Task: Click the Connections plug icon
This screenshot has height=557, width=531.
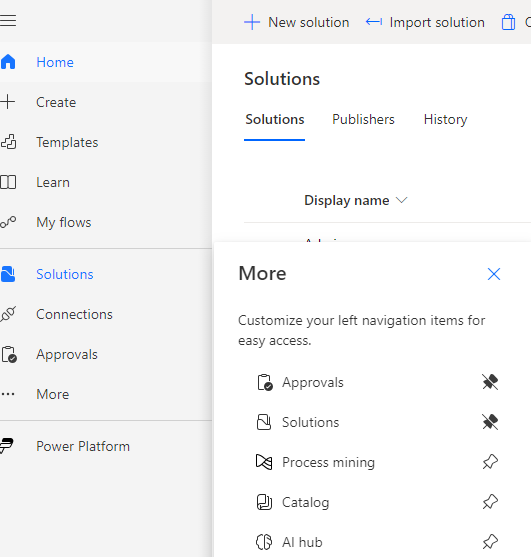Action: [8, 314]
